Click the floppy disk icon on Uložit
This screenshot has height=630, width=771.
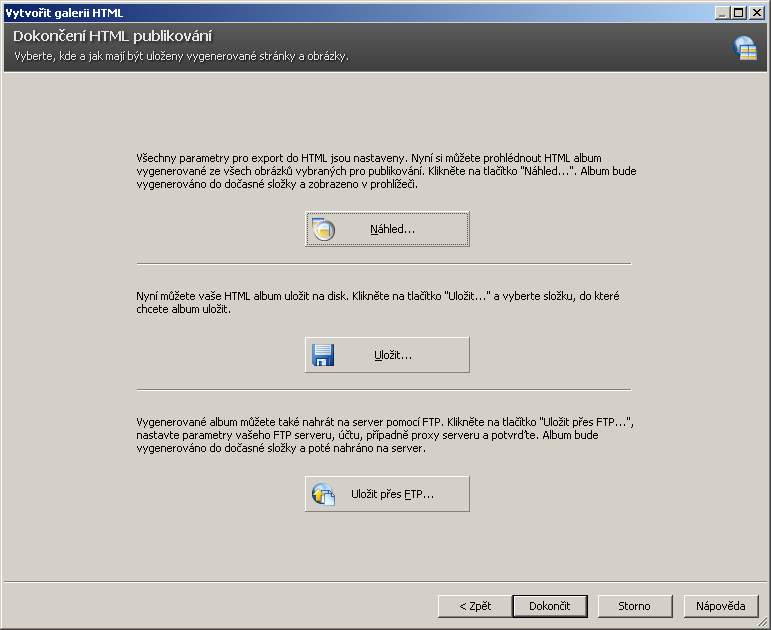322,355
